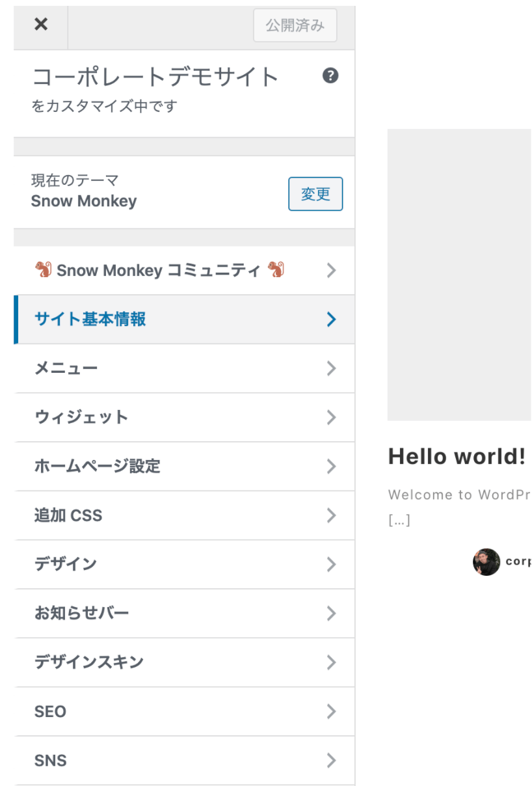Open the サイト基本情報 section
532x786 pixels.
(90, 319)
